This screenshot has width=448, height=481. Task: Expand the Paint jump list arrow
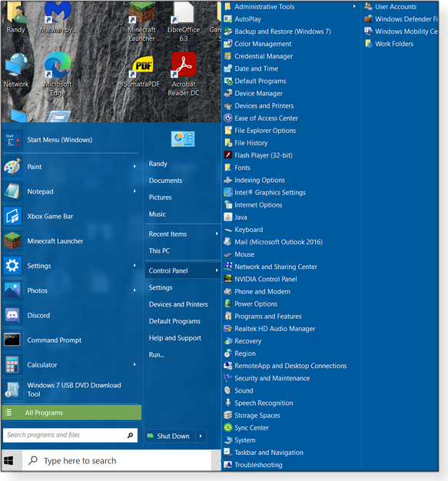click(x=134, y=167)
